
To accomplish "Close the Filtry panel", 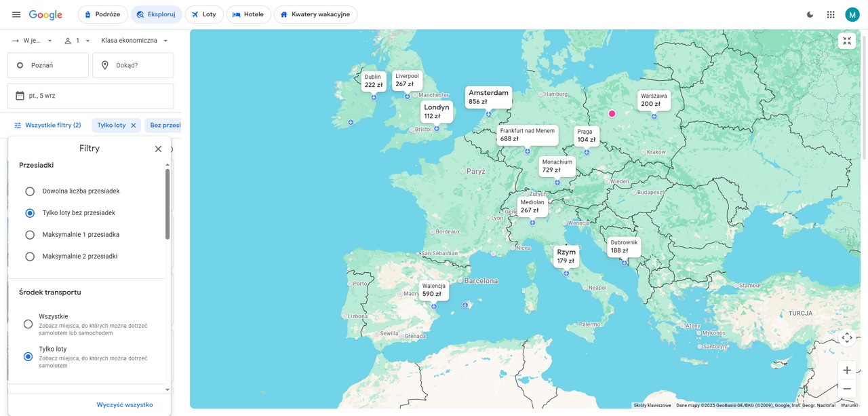I will point(158,149).
